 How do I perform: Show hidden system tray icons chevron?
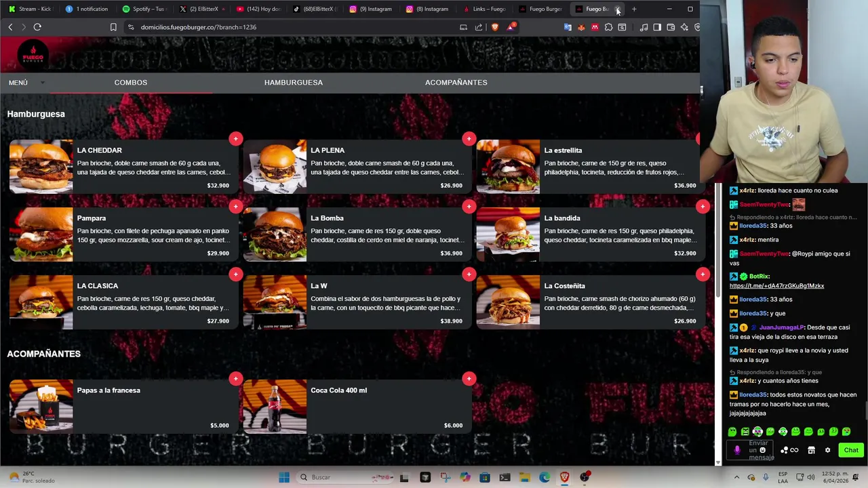(x=736, y=477)
